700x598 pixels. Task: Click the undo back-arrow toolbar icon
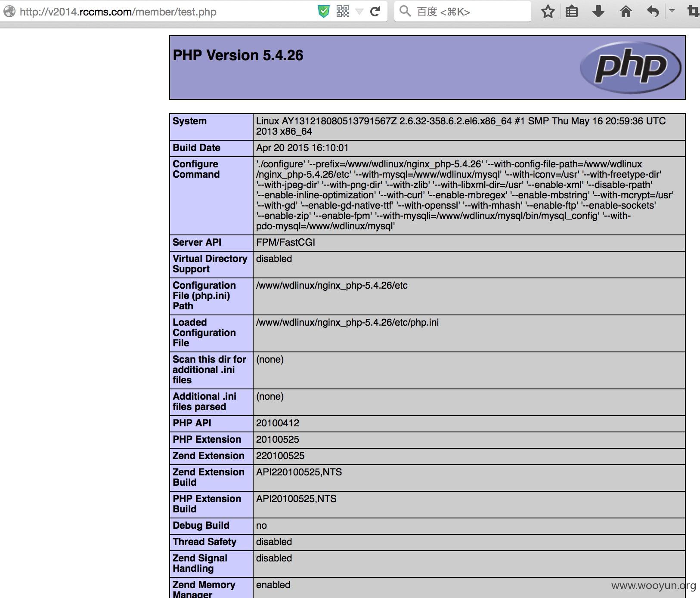653,12
